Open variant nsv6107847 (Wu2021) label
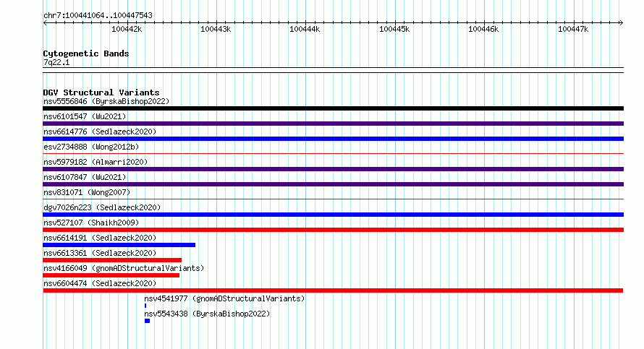 pos(85,177)
